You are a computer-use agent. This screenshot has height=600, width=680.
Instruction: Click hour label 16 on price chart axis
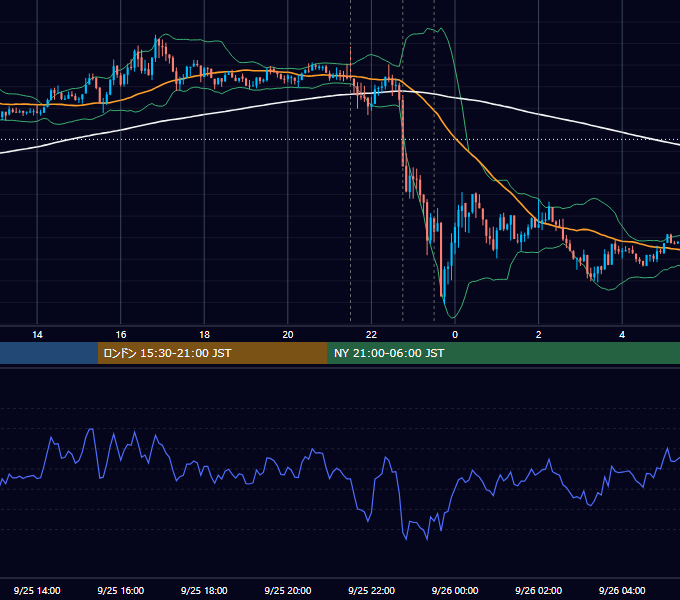[x=121, y=335]
